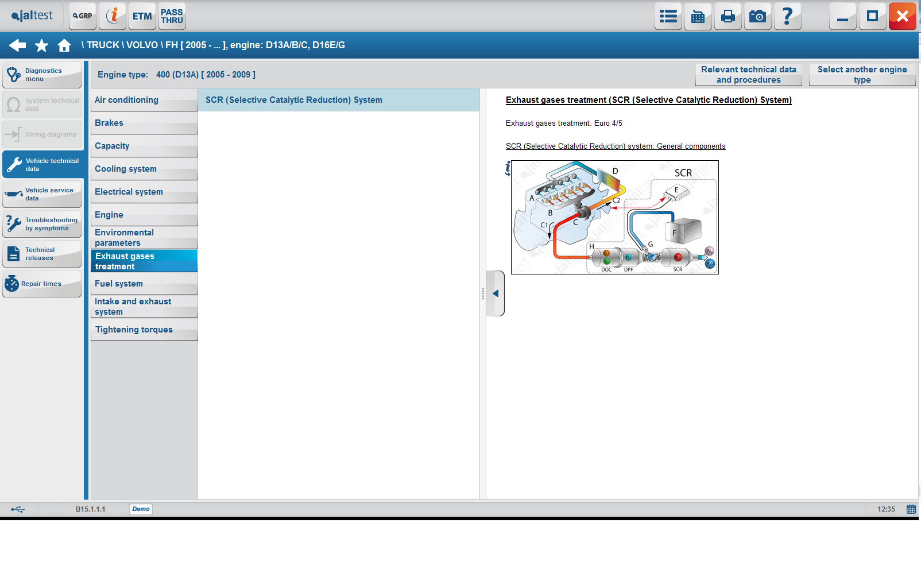Take a screenshot with camera icon
The width and height of the screenshot is (921, 588).
(757, 16)
